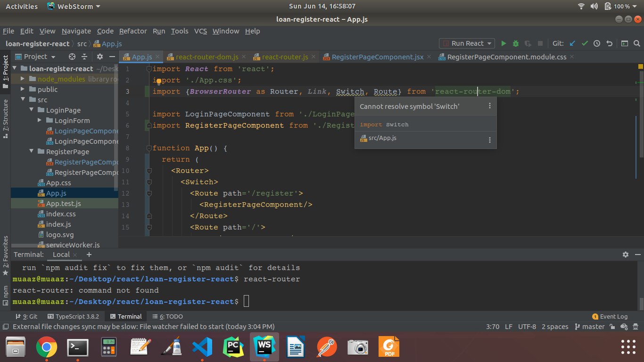Click the Run with Coverage icon
Image resolution: width=644 pixels, height=362 pixels.
(x=528, y=43)
